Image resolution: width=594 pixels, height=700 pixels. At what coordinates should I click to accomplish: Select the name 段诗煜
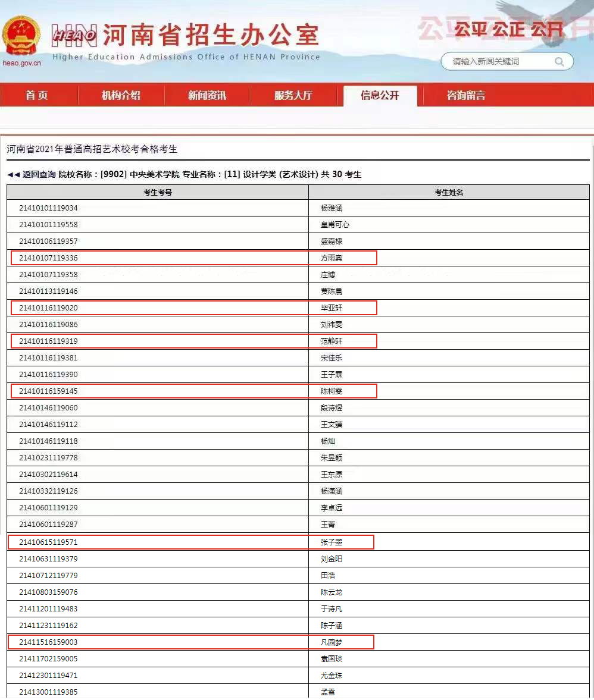332,408
